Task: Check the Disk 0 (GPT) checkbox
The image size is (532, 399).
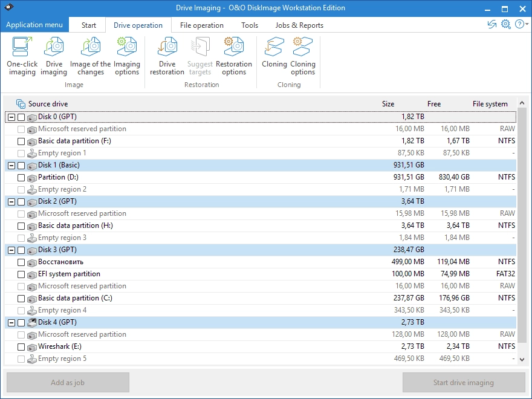Action: (x=21, y=117)
